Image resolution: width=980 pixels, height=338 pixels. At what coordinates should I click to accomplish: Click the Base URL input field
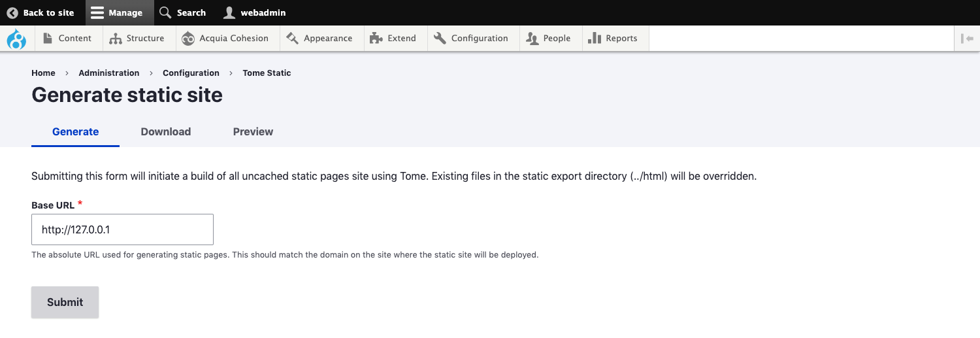pos(122,229)
